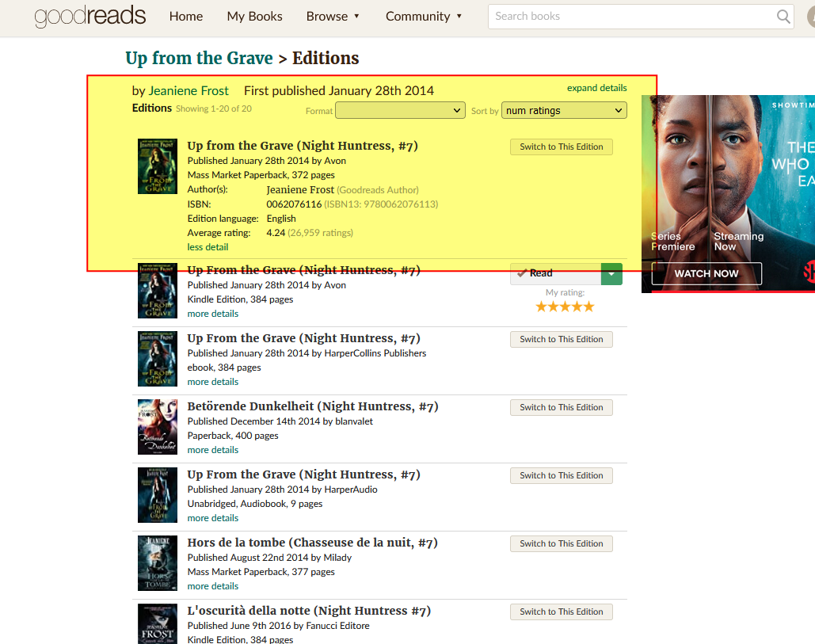Open Mass Market Paperback edition cover thumbnail
This screenshot has width=815, height=644.
158,166
